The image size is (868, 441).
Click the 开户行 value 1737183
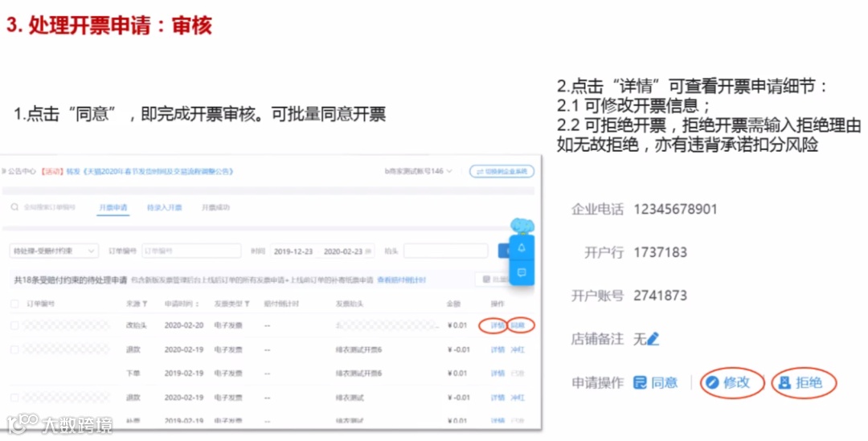661,252
